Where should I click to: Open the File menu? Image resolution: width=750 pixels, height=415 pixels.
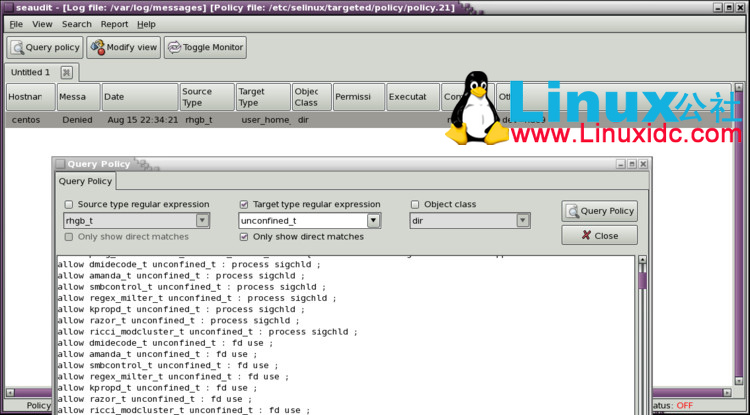pyautogui.click(x=16, y=24)
